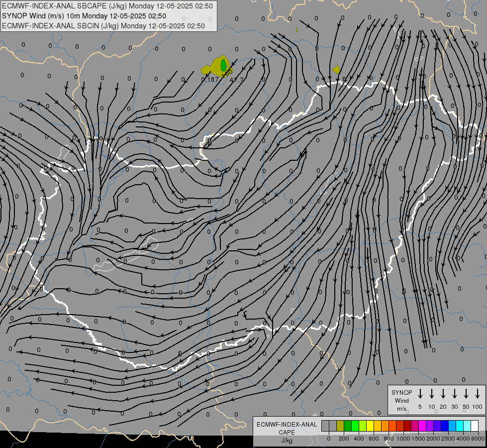Click the wind arrow above 20 m/s
487x448 pixels.
[x=443, y=394]
